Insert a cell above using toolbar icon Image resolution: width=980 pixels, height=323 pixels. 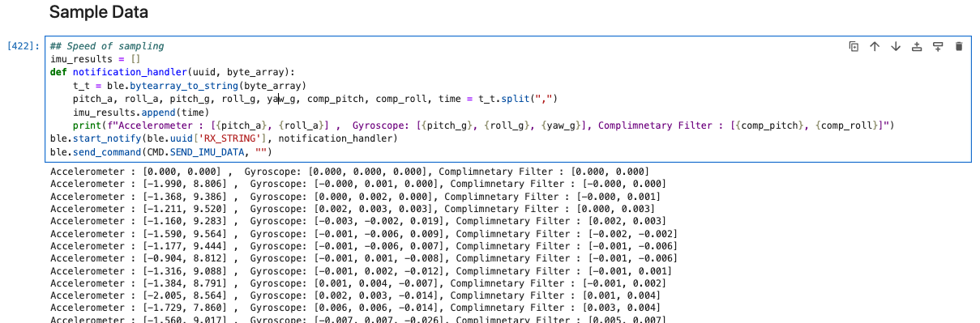[x=917, y=47]
